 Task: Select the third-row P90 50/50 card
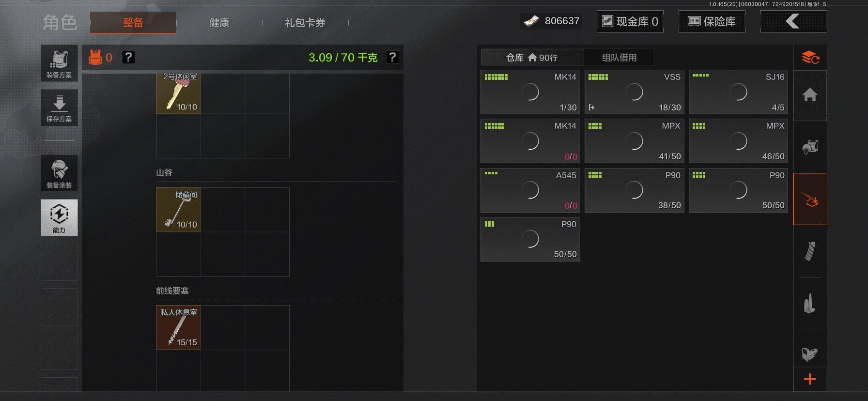pos(739,190)
